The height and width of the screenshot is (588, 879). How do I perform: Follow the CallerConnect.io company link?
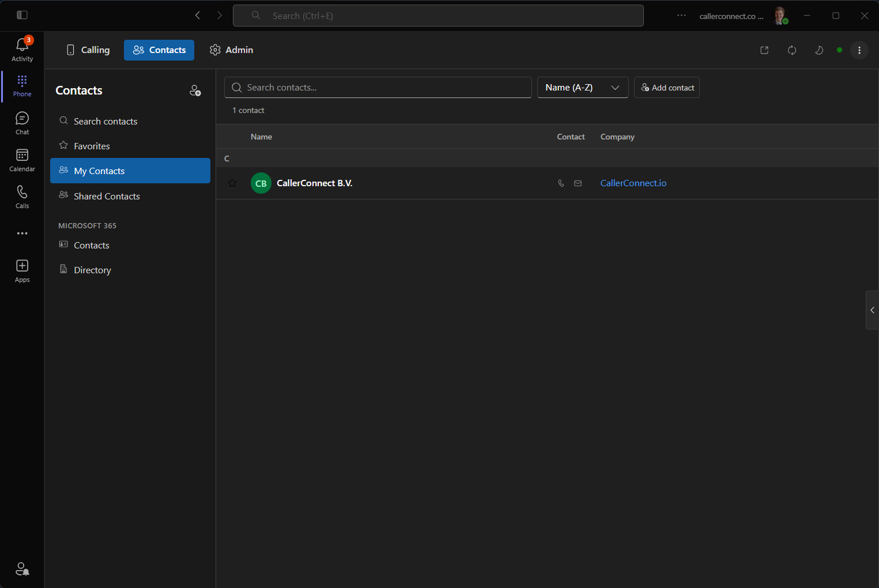tap(633, 183)
